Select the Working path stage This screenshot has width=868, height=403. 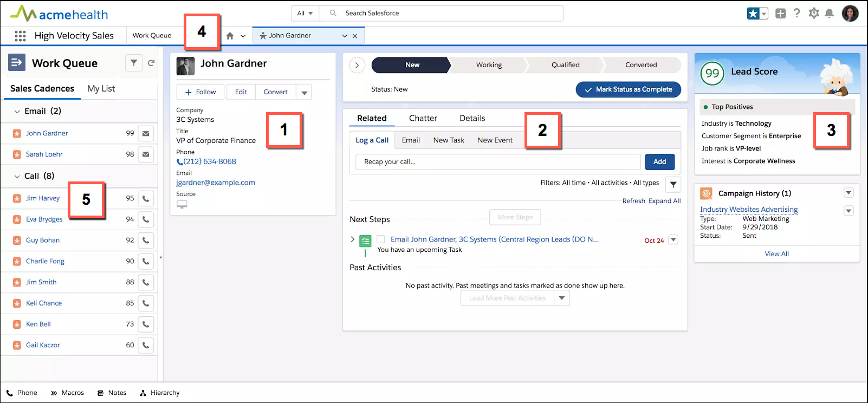tap(489, 65)
